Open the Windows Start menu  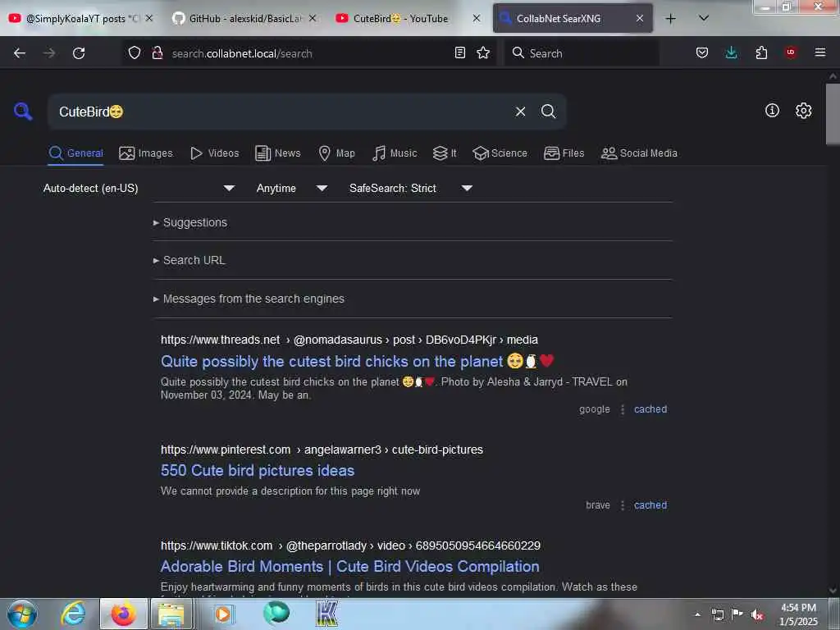pyautogui.click(x=22, y=614)
